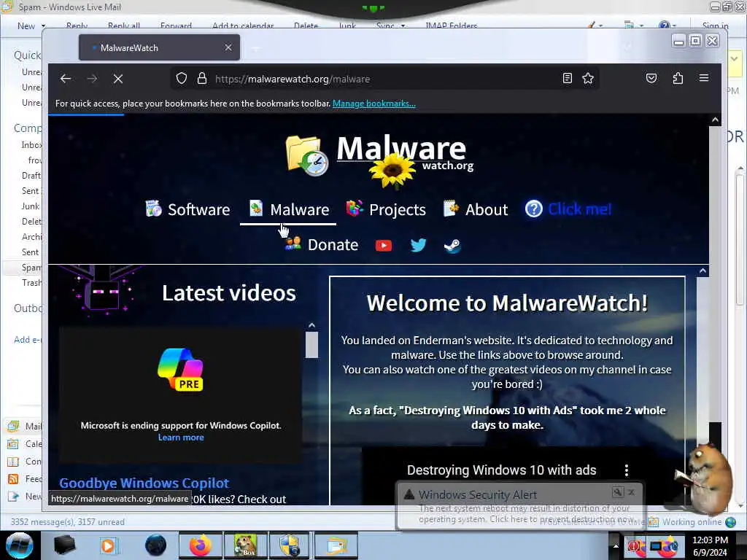The width and height of the screenshot is (747, 560).
Task: Click Sign in in Windows Live Mail
Action: coord(715,26)
